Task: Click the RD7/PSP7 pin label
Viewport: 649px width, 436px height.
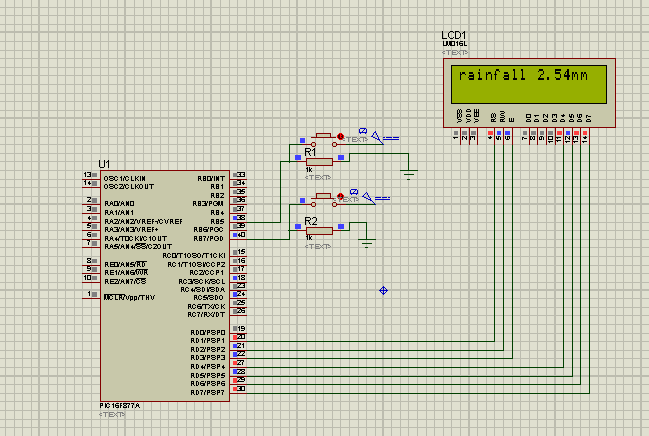Action: point(207,393)
